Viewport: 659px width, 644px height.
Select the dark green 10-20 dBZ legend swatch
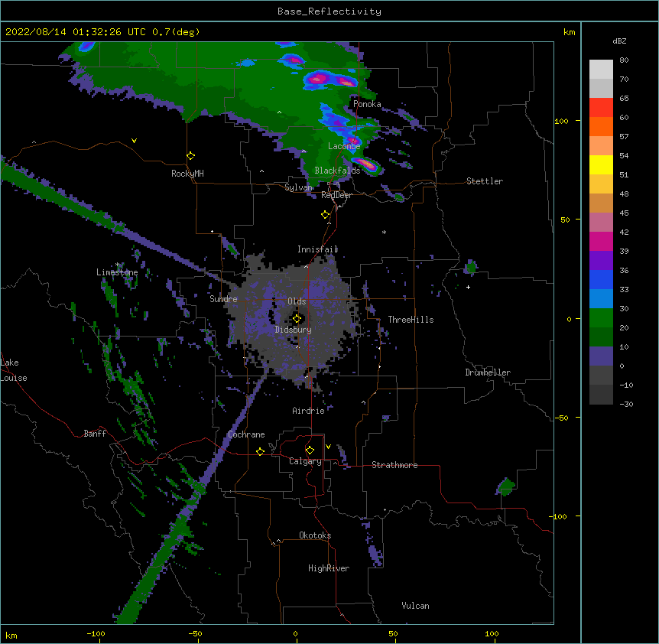(x=601, y=337)
